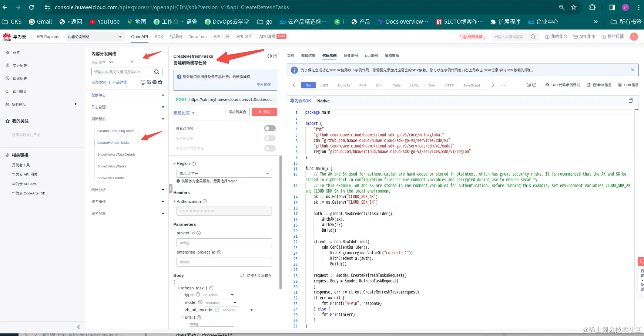Viewport: 644px width, 336px height.
Task: Open the user avatar in the header
Action: [634, 37]
